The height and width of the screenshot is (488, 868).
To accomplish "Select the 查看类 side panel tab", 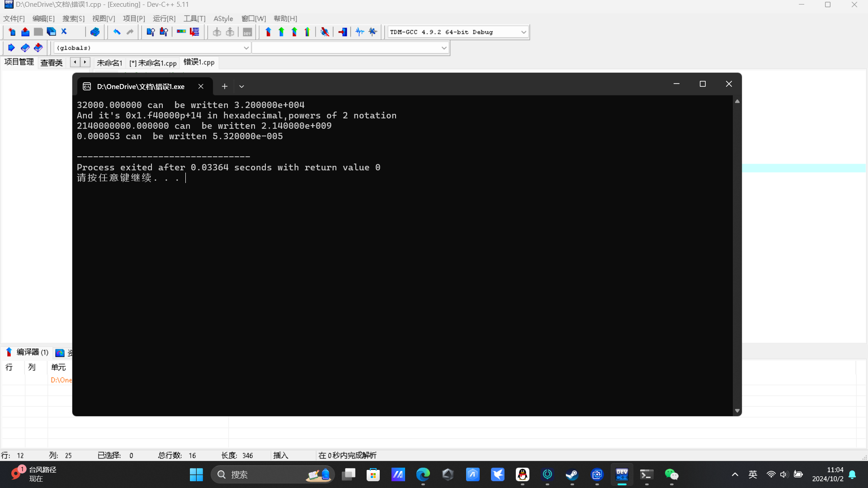I will [x=52, y=63].
